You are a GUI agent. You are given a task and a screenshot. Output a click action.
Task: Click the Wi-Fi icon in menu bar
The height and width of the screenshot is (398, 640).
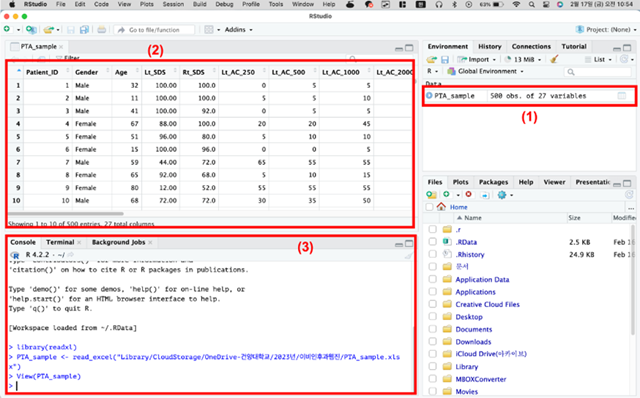[516, 4]
